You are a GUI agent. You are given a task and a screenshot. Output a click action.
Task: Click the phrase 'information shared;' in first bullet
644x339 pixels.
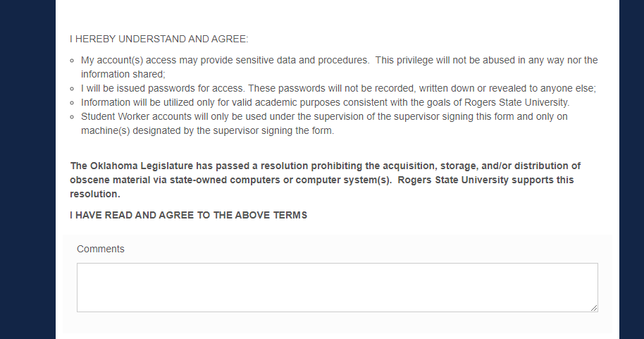[x=123, y=75]
